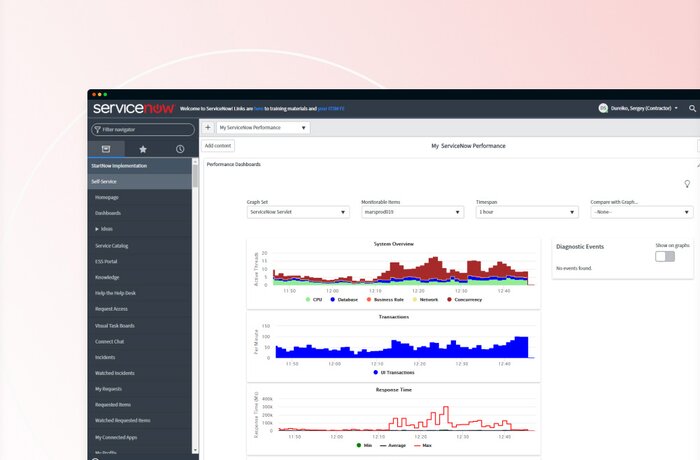The image size is (700, 460).
Task: Click the Add content button
Action: [219, 146]
